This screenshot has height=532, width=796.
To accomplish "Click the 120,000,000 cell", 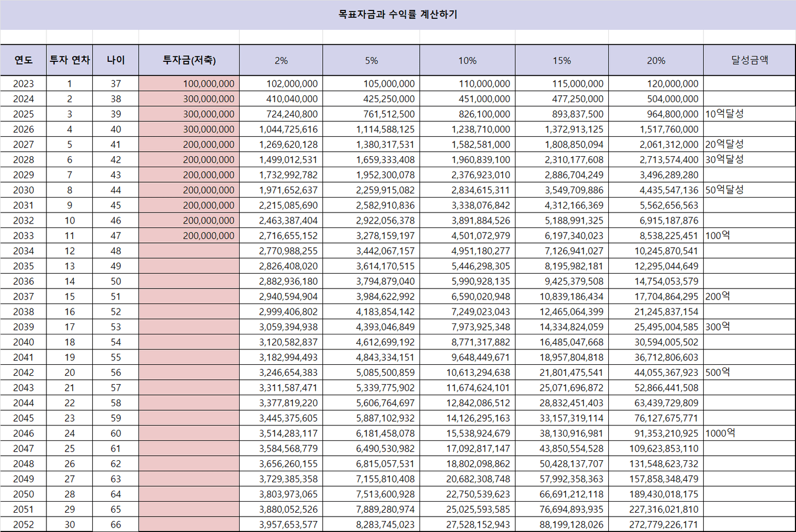I will (x=656, y=83).
